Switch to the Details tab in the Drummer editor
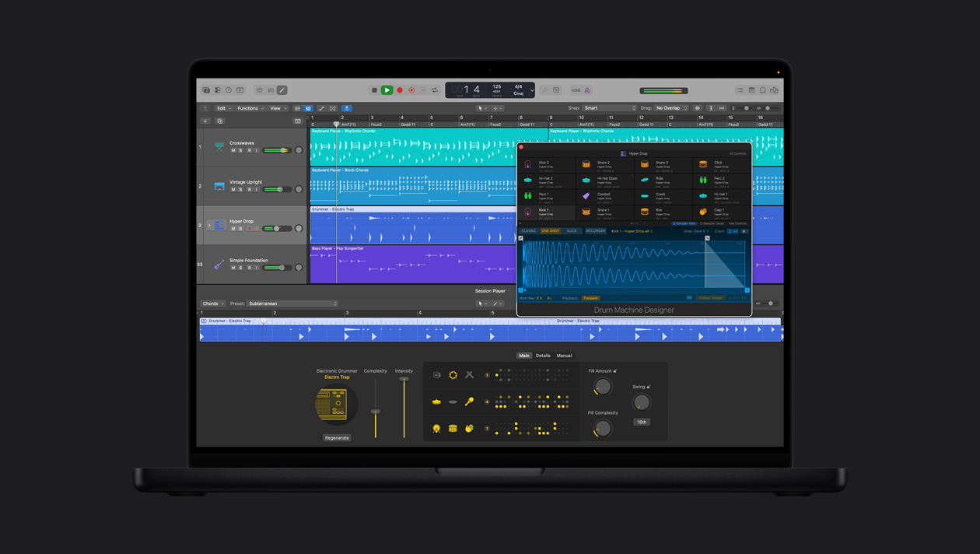Image resolution: width=980 pixels, height=554 pixels. 542,355
